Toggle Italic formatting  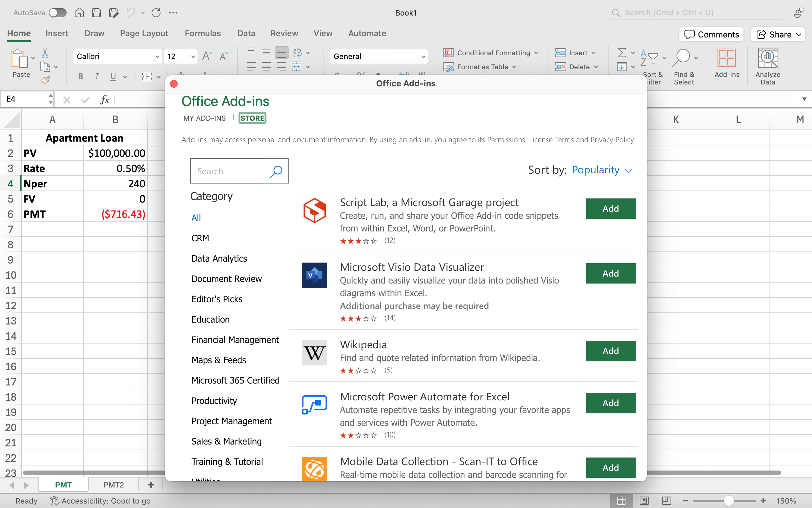point(97,77)
